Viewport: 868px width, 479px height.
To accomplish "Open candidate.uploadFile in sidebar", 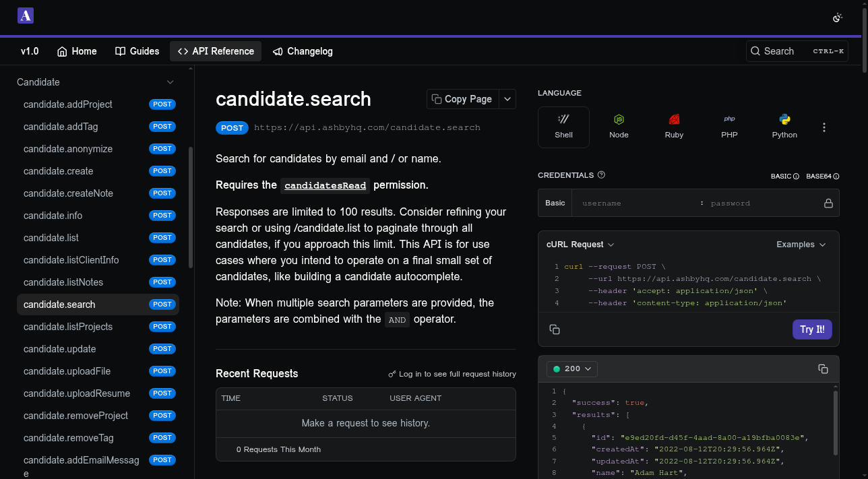I will 98,371.
